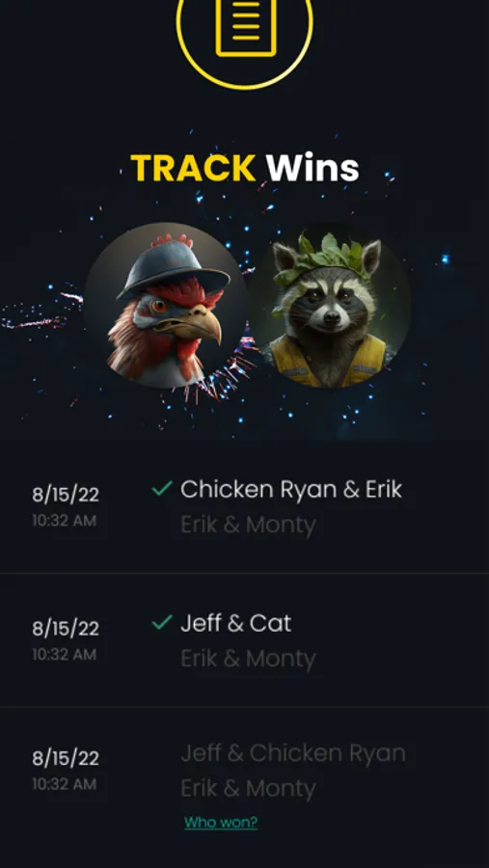This screenshot has height=868, width=489.
Task: Pick Erik & Monty in second match
Action: pos(248,659)
